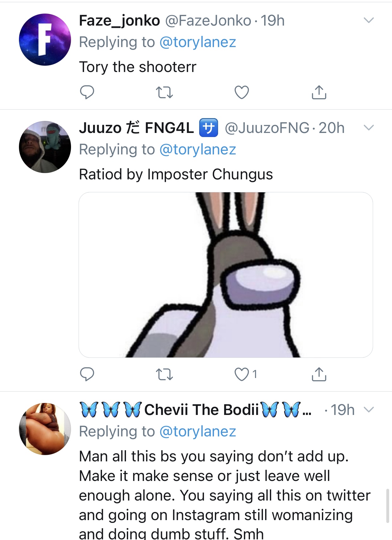Screen dimensions: 392x540
Task: Tap Juuzo's profile avatar
Action: [x=45, y=147]
